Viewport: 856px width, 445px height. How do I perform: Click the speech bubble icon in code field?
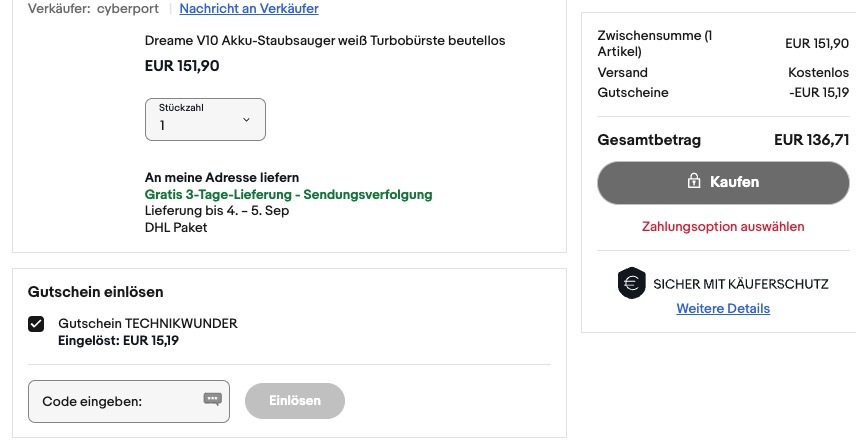click(x=212, y=399)
